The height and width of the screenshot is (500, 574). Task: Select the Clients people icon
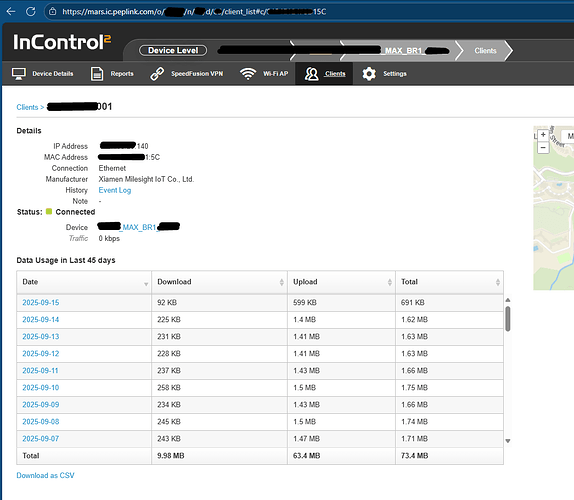pos(312,74)
